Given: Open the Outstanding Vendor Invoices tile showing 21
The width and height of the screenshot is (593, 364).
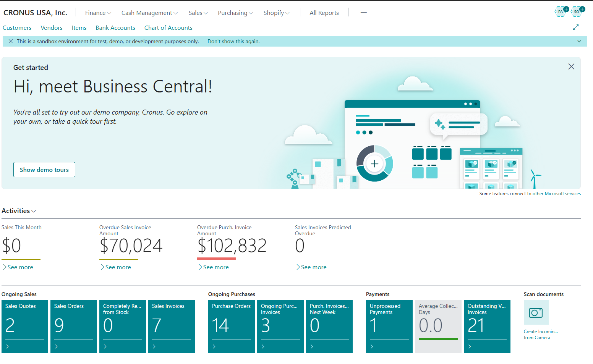Looking at the screenshot, I should [x=487, y=327].
